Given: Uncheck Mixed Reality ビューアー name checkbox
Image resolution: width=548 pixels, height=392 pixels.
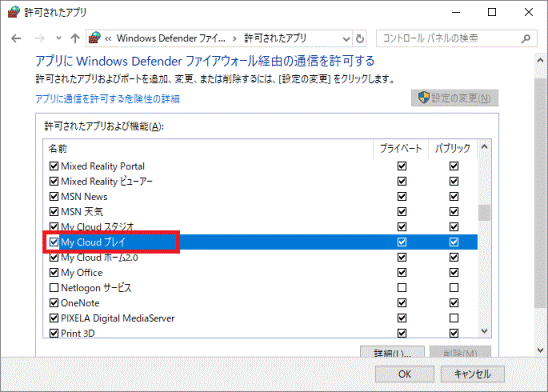Looking at the screenshot, I should pos(53,181).
